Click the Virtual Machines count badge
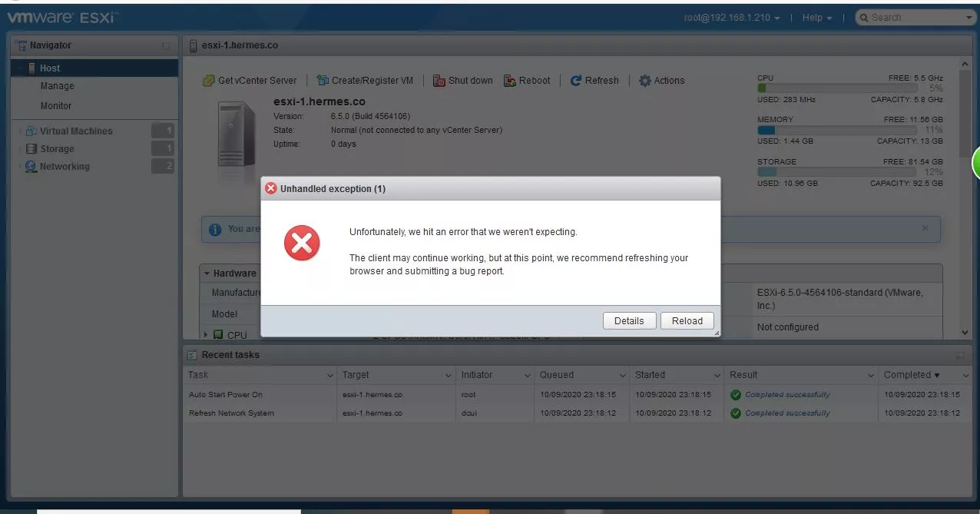This screenshot has height=514, width=980. point(163,131)
